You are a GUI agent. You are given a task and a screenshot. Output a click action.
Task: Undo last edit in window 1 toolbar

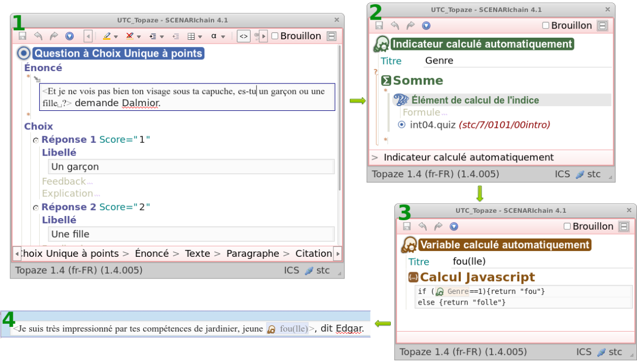tap(38, 36)
